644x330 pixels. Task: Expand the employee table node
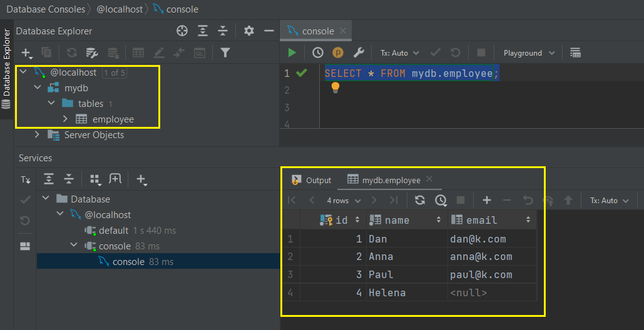click(x=65, y=119)
